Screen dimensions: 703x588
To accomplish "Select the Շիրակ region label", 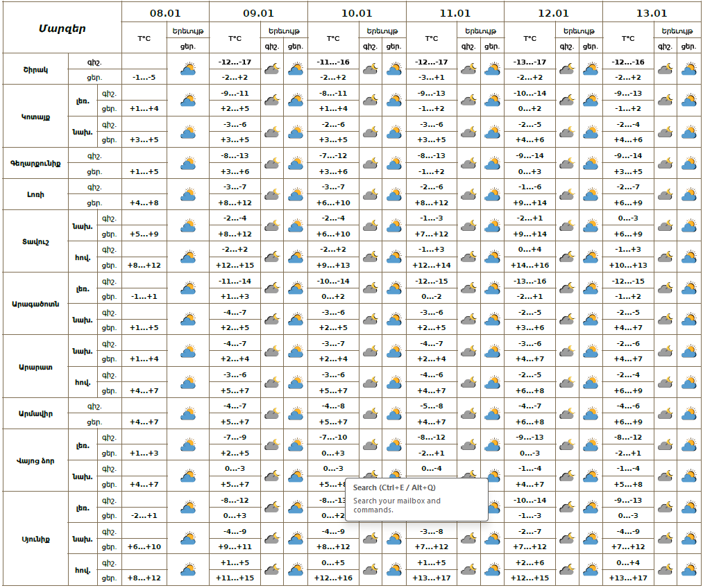I will coord(35,69).
